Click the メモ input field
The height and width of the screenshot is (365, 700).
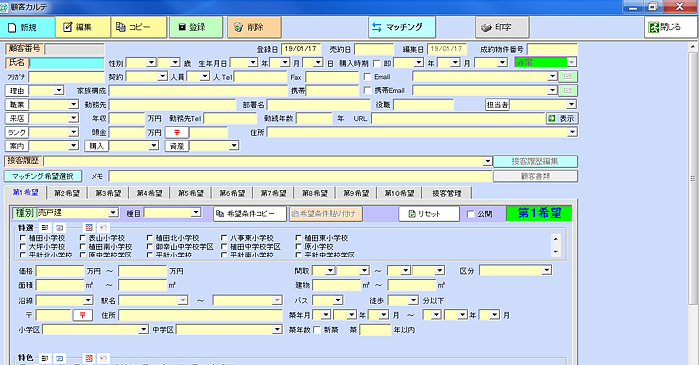pos(300,176)
